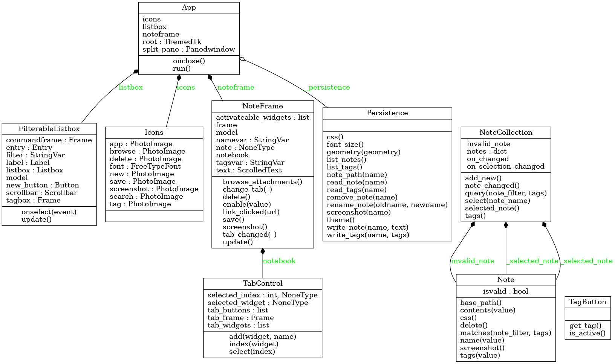
Task: Select 'font : FreeTypeFont' attribute
Action: 145,166
